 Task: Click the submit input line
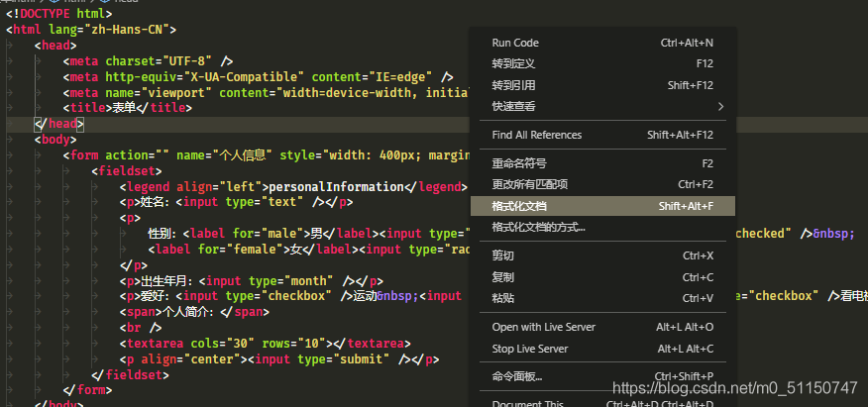tap(279, 359)
